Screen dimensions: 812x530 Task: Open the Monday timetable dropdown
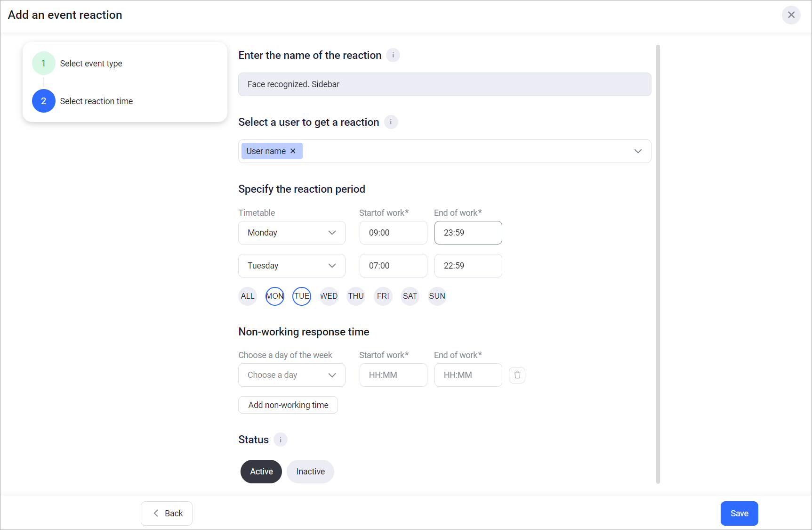pos(291,233)
